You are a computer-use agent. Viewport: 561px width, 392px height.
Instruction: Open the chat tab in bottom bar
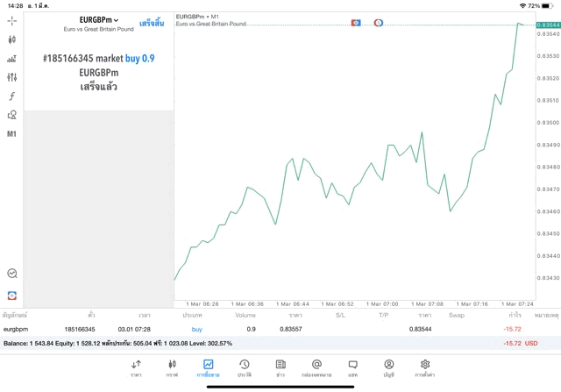(352, 367)
